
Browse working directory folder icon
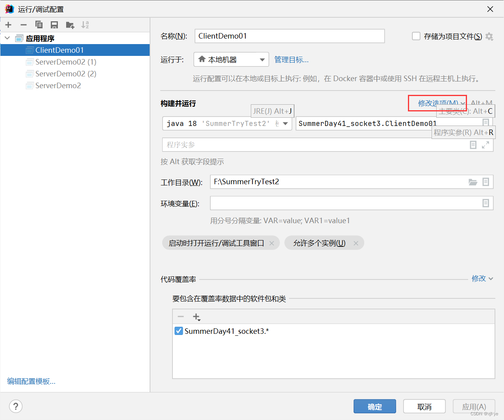pyautogui.click(x=473, y=182)
